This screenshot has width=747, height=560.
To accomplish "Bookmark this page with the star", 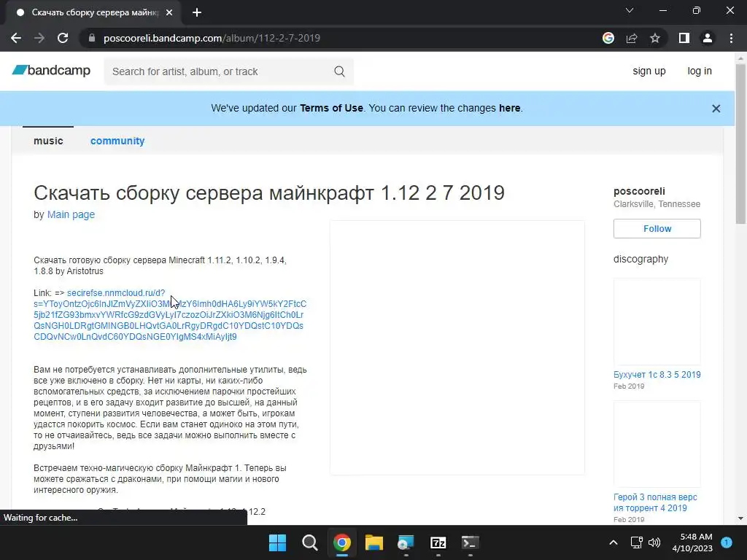I will [x=655, y=38].
